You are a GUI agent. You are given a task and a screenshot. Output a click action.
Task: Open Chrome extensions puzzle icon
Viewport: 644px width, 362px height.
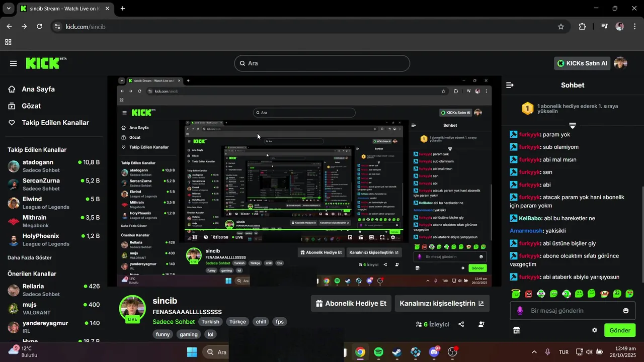tap(582, 27)
